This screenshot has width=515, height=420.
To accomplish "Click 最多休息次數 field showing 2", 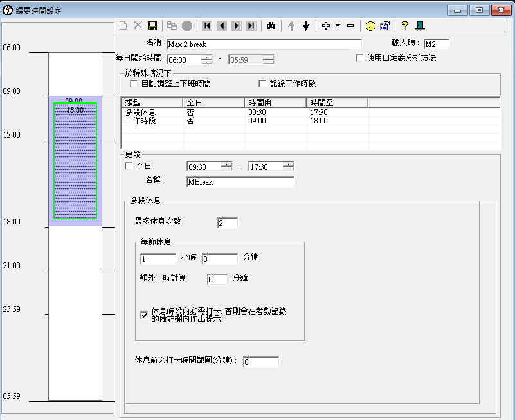I will tap(228, 223).
